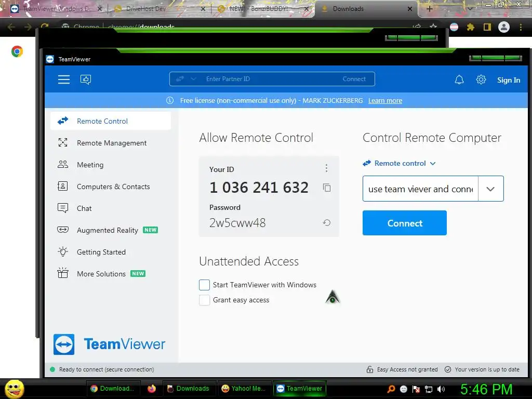The width and height of the screenshot is (532, 399).
Task: Open a new Chrome tab
Action: point(429,9)
